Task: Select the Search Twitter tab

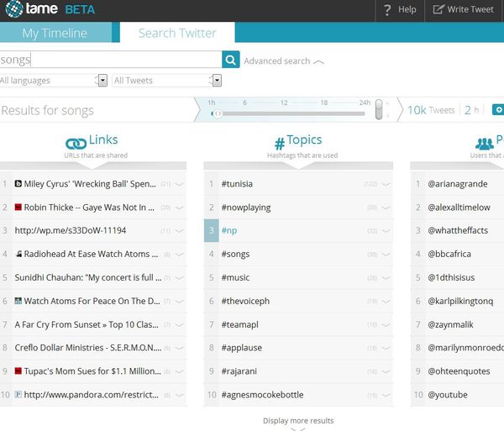Action: 177,34
